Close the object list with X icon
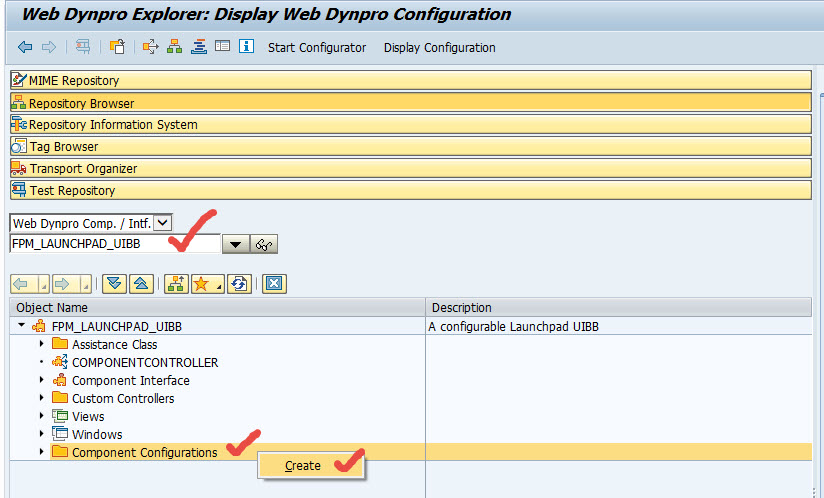Viewport: 824px width, 498px height. click(x=274, y=284)
